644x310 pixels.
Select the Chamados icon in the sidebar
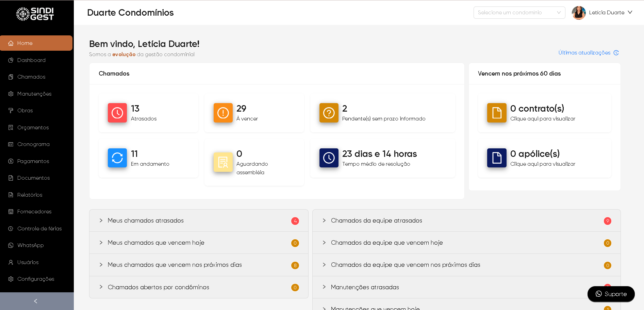(11, 77)
